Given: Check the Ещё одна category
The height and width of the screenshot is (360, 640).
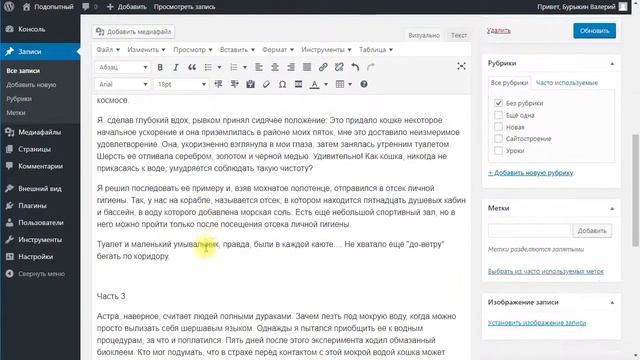Looking at the screenshot, I should point(498,115).
